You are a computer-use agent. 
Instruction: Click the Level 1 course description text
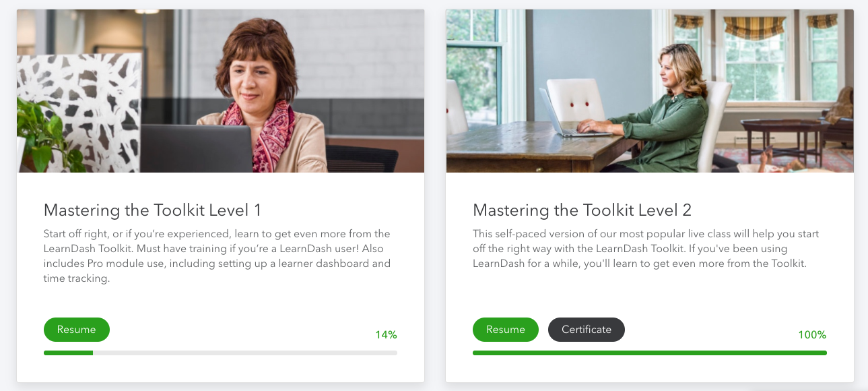click(217, 256)
